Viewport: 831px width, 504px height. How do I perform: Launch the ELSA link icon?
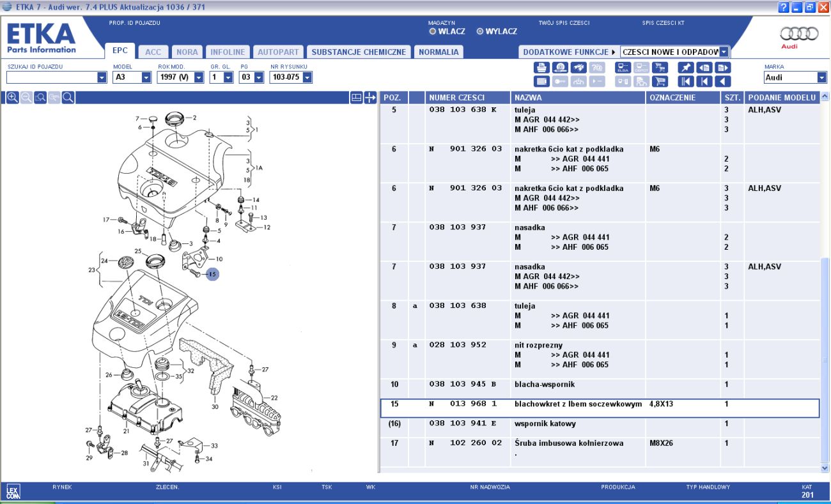623,68
